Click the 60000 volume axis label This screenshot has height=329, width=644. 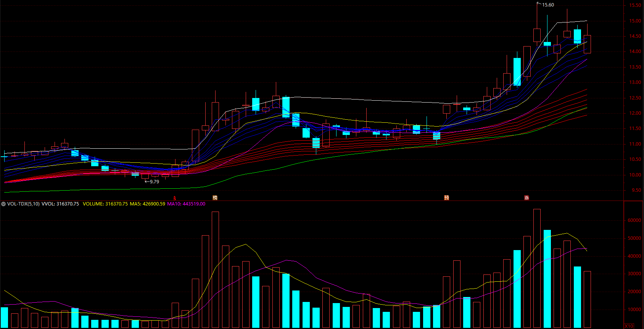tap(634, 220)
